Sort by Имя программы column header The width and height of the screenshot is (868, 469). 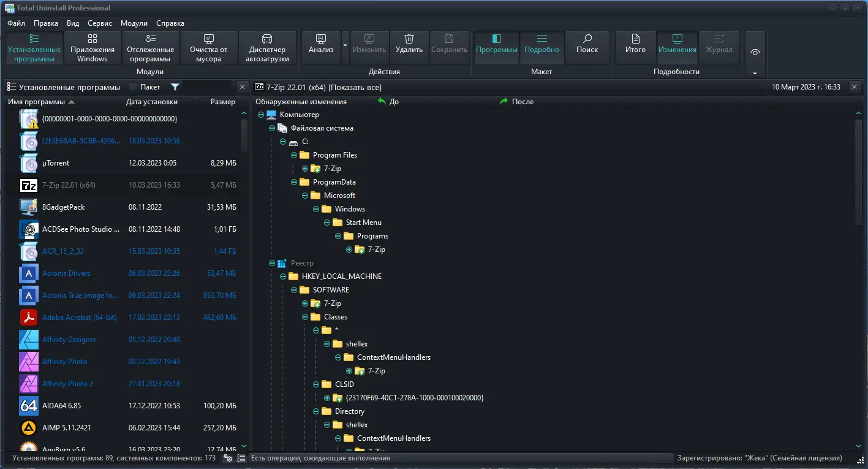click(37, 102)
